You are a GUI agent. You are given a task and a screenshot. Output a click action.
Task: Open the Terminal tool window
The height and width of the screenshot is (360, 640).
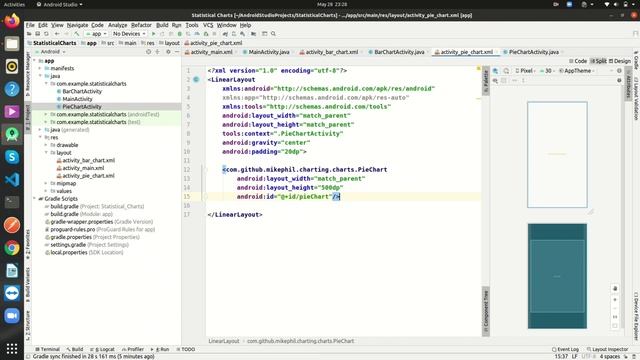click(47, 349)
